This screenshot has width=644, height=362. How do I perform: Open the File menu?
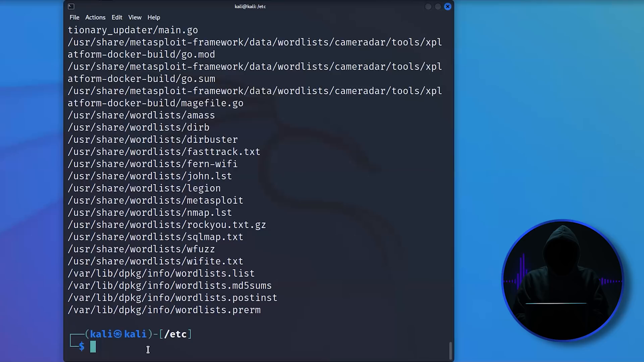click(74, 17)
